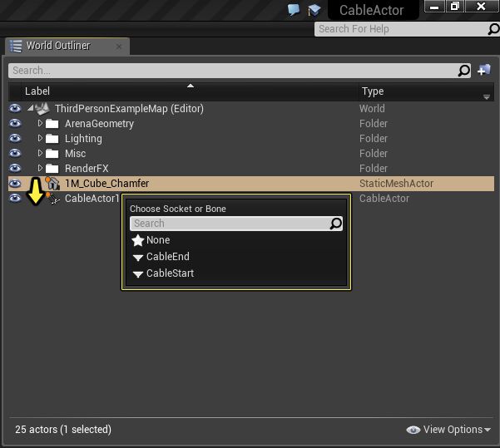Screen dimensions: 500x448
Task: Click the outliner search magnifier icon
Action: click(465, 71)
